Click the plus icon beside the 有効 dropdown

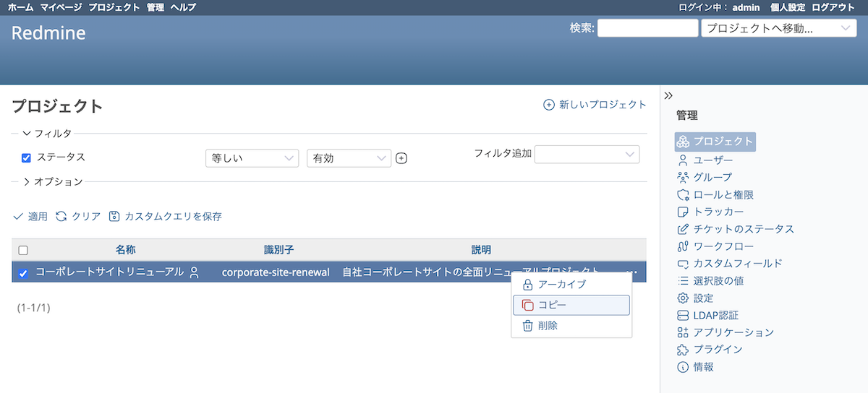pyautogui.click(x=401, y=158)
